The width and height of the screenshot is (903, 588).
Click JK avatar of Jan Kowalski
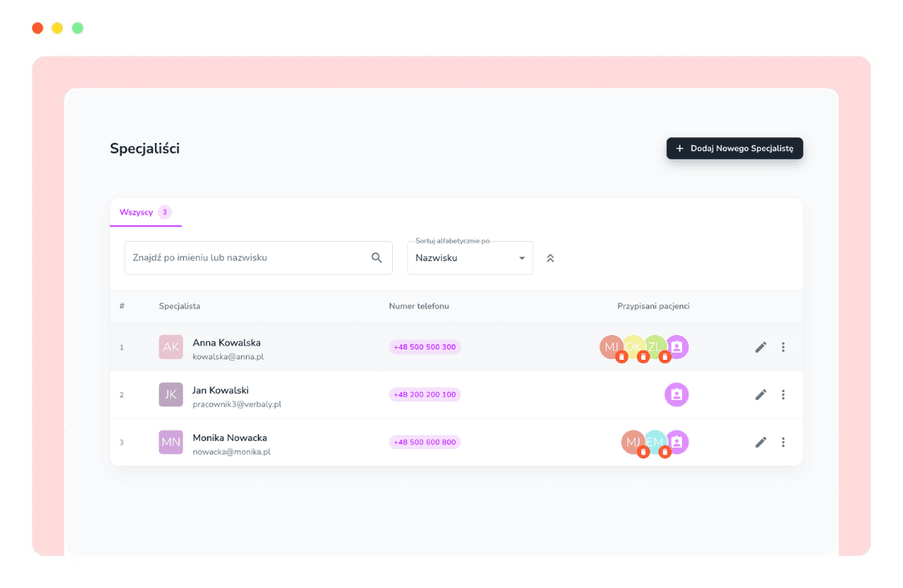[x=171, y=394]
